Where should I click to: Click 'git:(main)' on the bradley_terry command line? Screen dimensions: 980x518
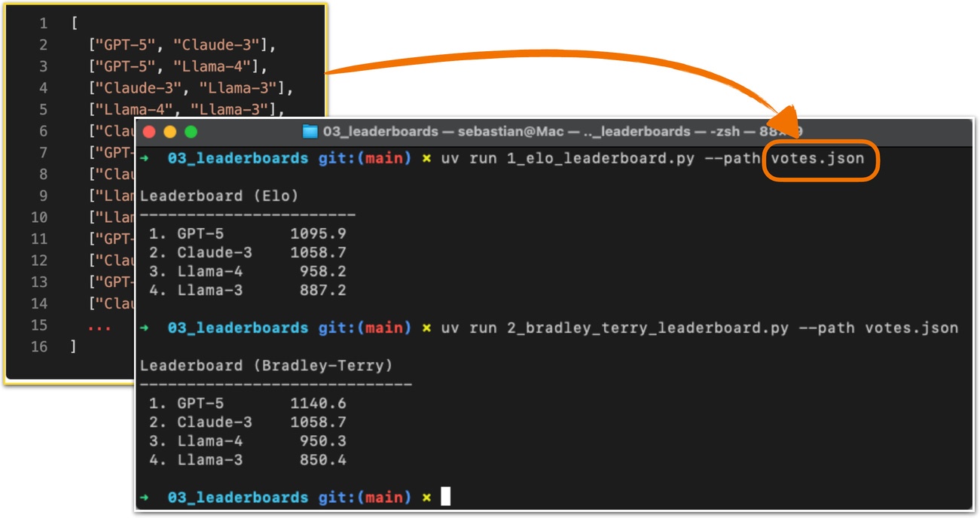click(365, 328)
